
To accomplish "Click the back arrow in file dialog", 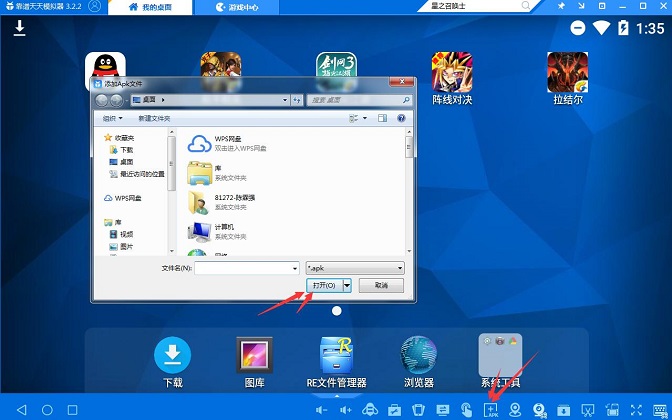I will (x=102, y=100).
